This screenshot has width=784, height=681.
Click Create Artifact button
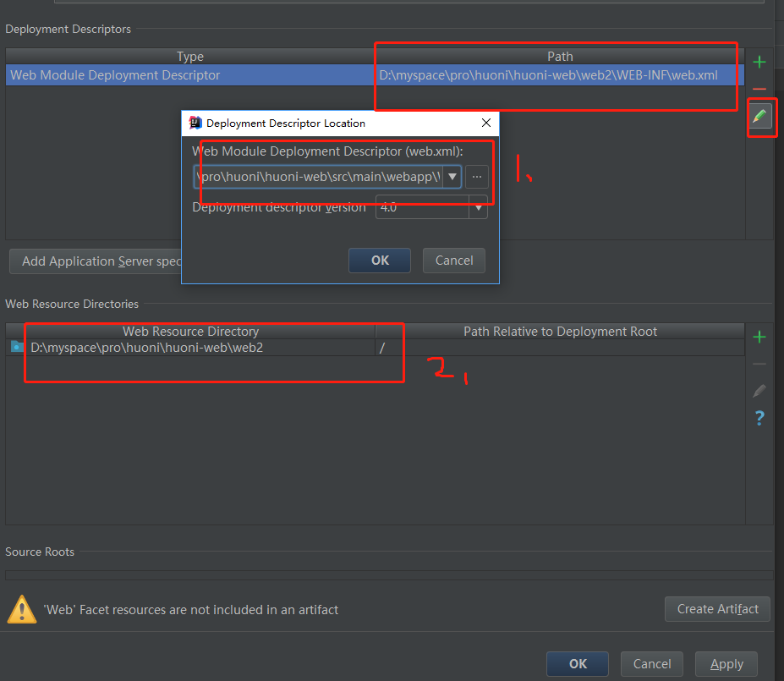(x=717, y=609)
